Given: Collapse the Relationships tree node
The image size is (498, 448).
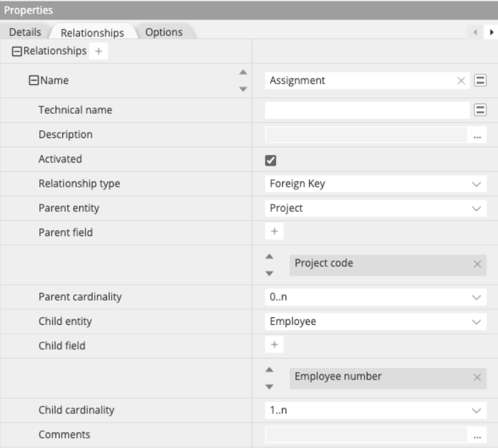Looking at the screenshot, I should coord(17,51).
